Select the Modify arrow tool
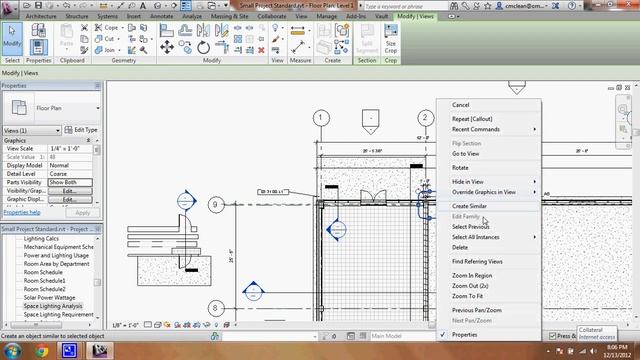Viewport: 640px width, 360px height. 12,39
